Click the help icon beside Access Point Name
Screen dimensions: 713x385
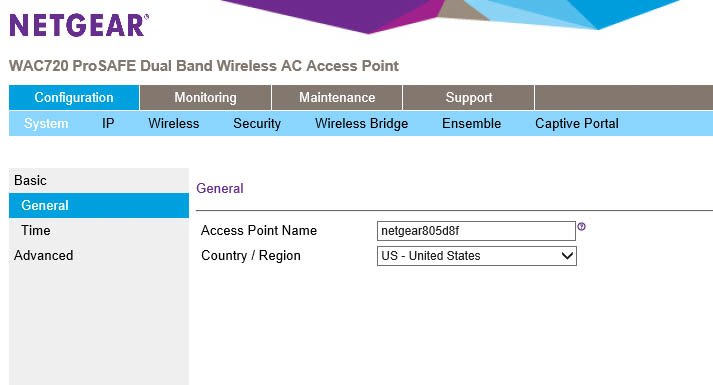581,226
